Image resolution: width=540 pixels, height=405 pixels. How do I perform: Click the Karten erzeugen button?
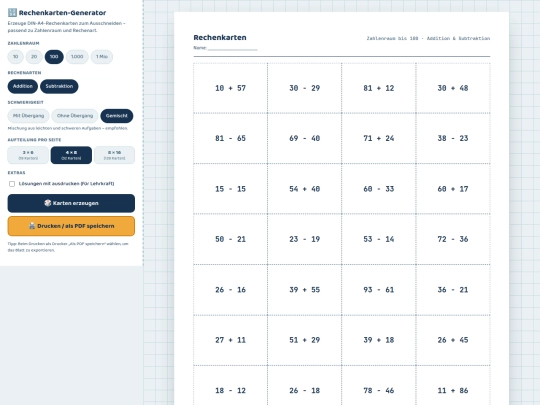pos(71,203)
